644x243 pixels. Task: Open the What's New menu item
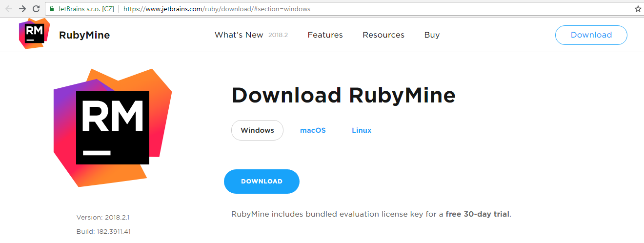(x=239, y=35)
